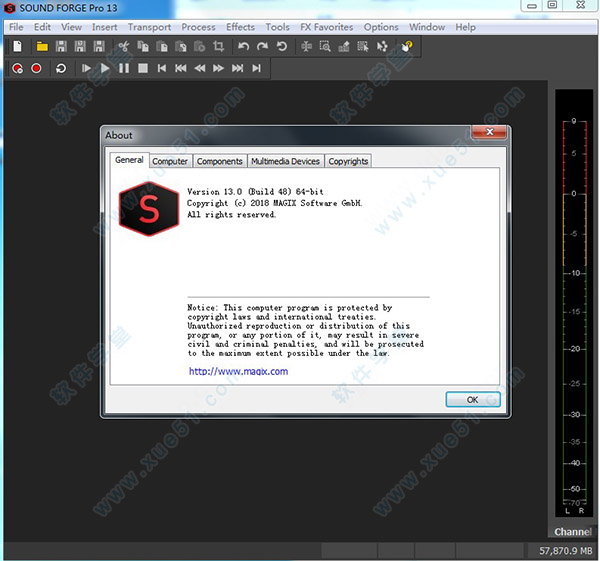Open the File menu
The image size is (600, 561).
click(16, 27)
